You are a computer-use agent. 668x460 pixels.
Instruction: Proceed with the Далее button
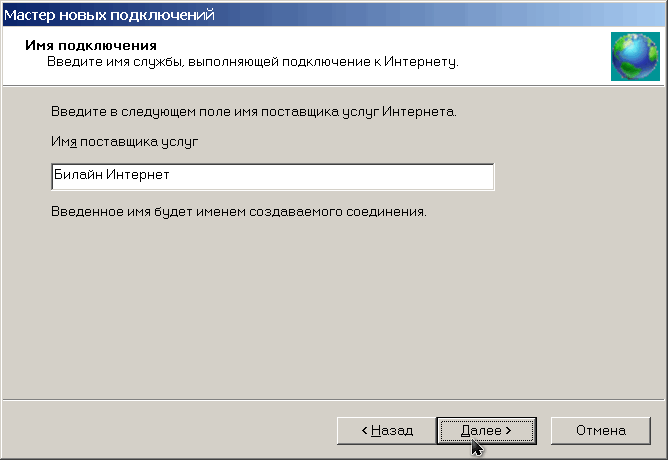coord(486,431)
